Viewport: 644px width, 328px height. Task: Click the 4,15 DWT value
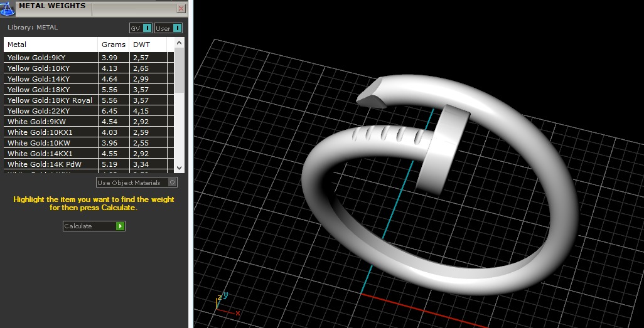[x=141, y=111]
